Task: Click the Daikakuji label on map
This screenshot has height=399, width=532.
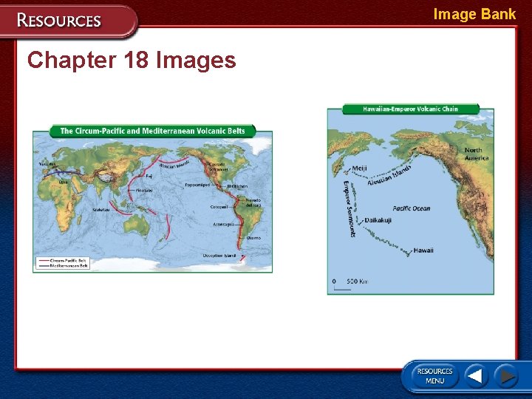Action: pos(378,220)
